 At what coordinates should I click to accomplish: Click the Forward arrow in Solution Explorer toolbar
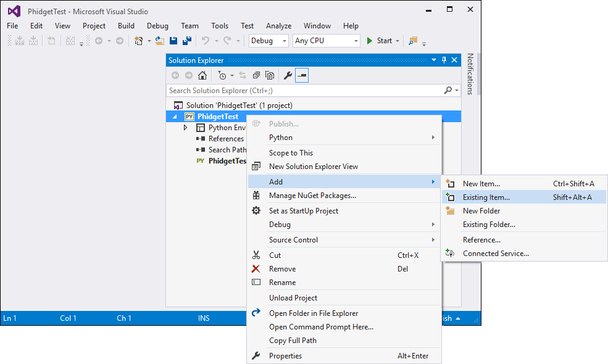189,75
